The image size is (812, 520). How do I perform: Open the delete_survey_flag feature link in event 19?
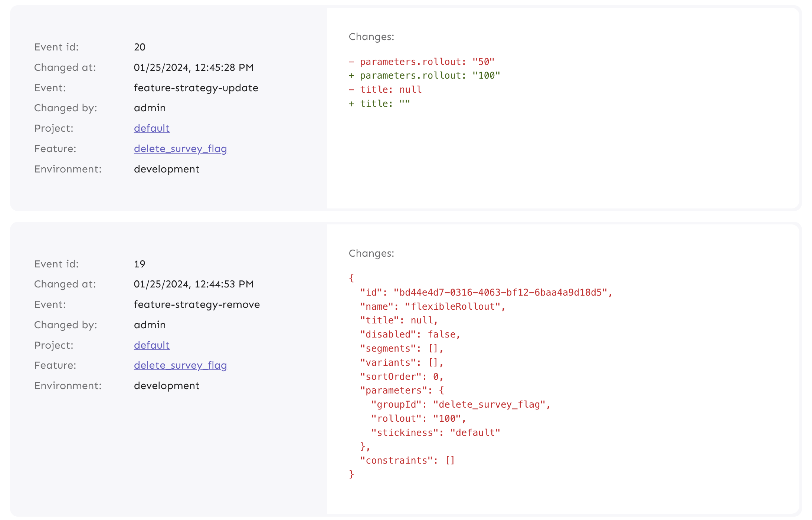(180, 365)
